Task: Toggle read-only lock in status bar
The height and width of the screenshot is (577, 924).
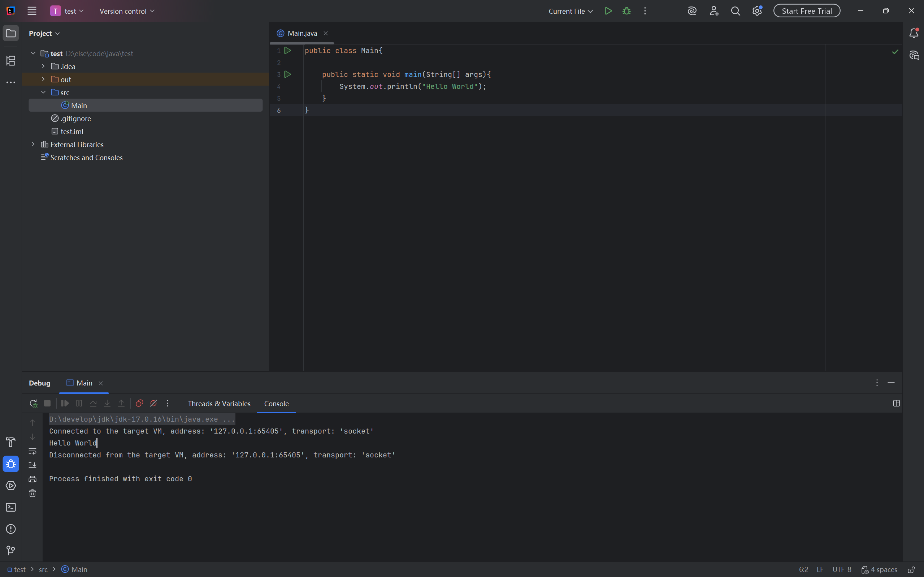Action: click(x=911, y=569)
